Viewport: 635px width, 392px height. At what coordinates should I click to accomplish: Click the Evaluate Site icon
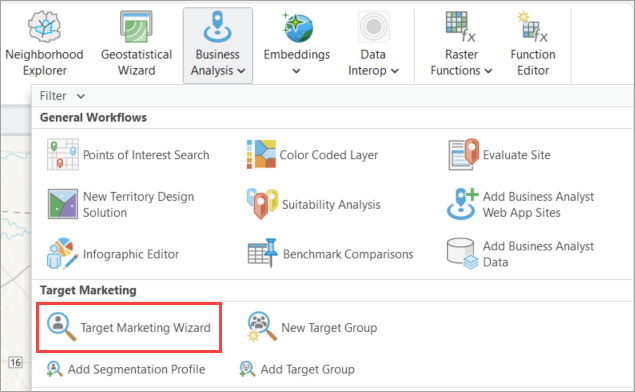[464, 154]
